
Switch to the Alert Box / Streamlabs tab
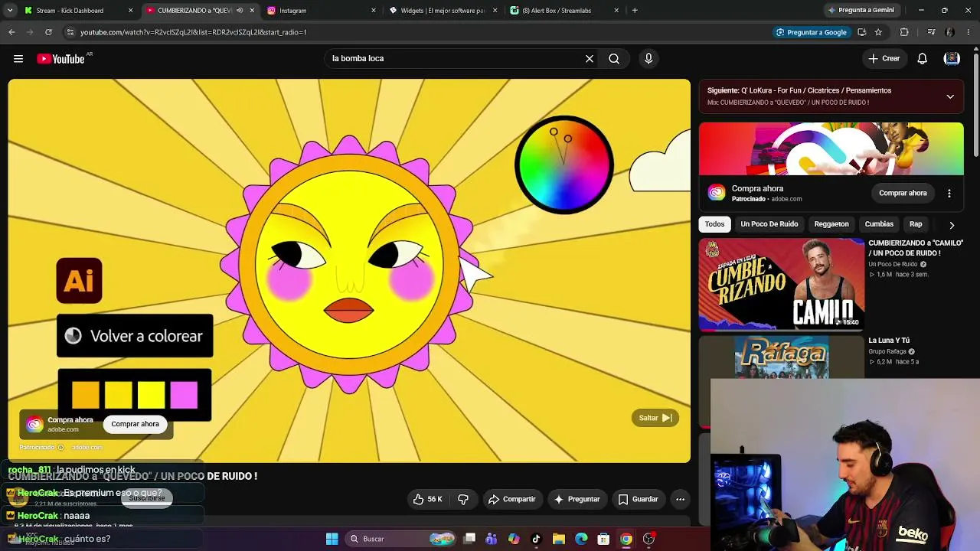[x=564, y=11]
